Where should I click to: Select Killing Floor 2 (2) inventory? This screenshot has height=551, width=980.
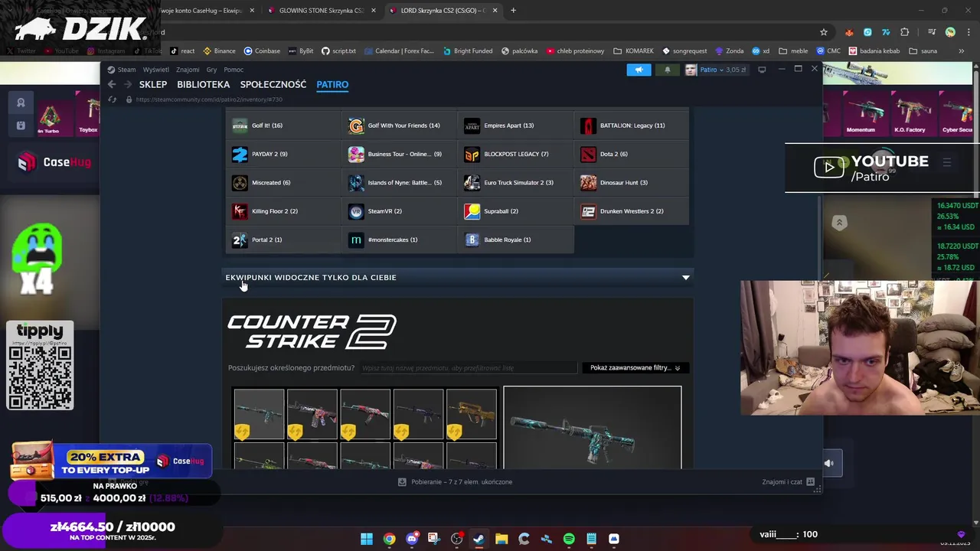[x=283, y=211]
